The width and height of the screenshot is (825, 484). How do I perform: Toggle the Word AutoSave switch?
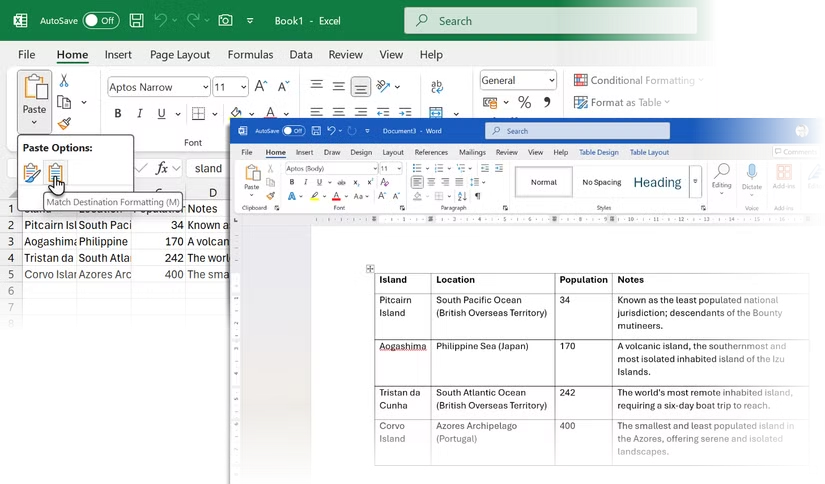[294, 131]
